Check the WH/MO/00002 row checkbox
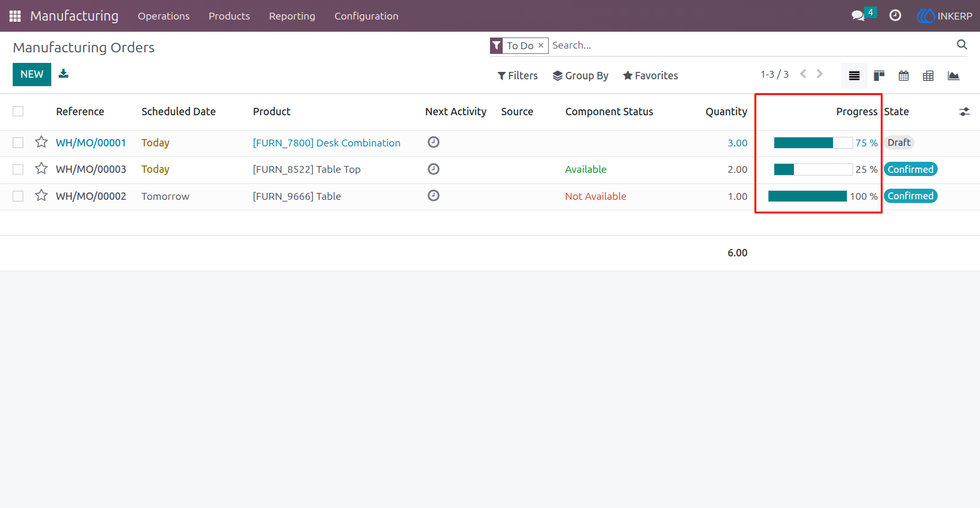Image resolution: width=980 pixels, height=508 pixels. pyautogui.click(x=18, y=196)
